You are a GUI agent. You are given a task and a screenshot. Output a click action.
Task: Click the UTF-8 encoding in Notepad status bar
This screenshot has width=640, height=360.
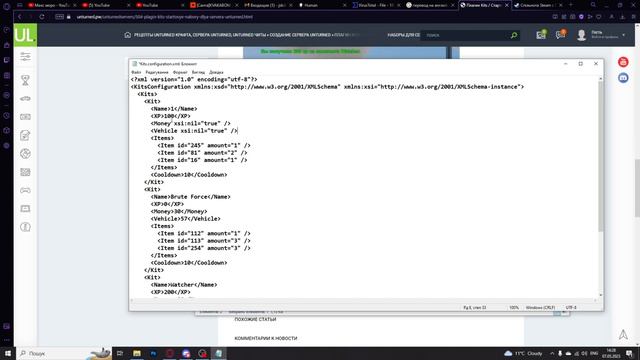(571, 307)
